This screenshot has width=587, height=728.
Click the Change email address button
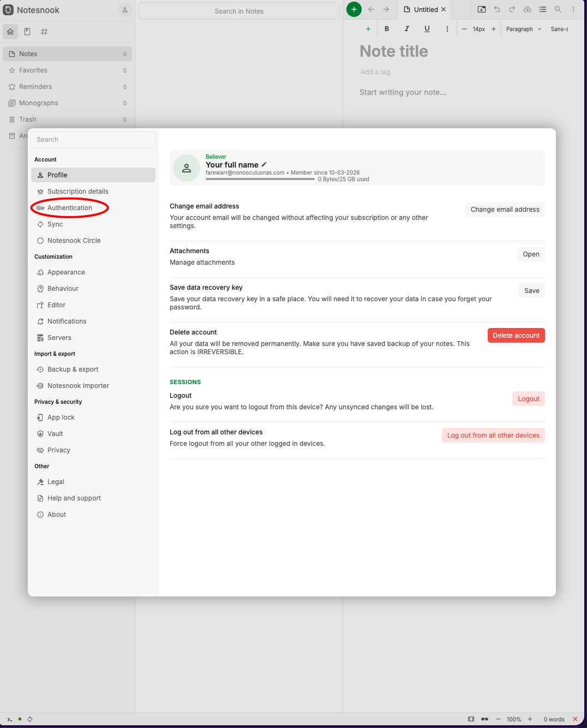click(x=505, y=210)
